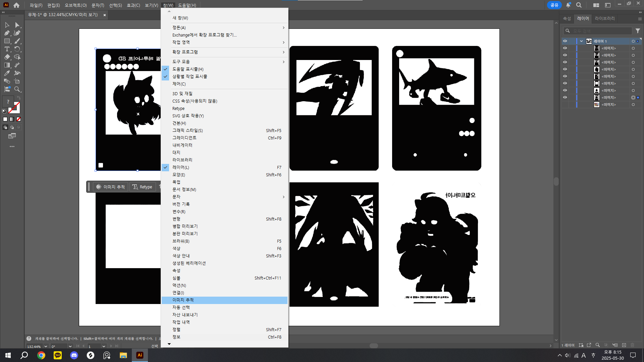Reset to default fill and stroke
644x362 pixels.
pos(4,111)
